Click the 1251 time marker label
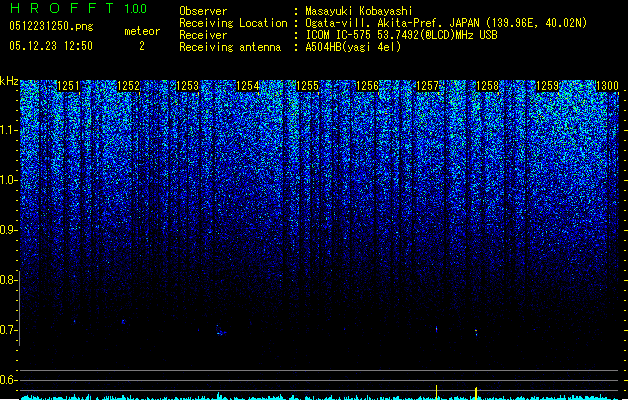 (68, 86)
